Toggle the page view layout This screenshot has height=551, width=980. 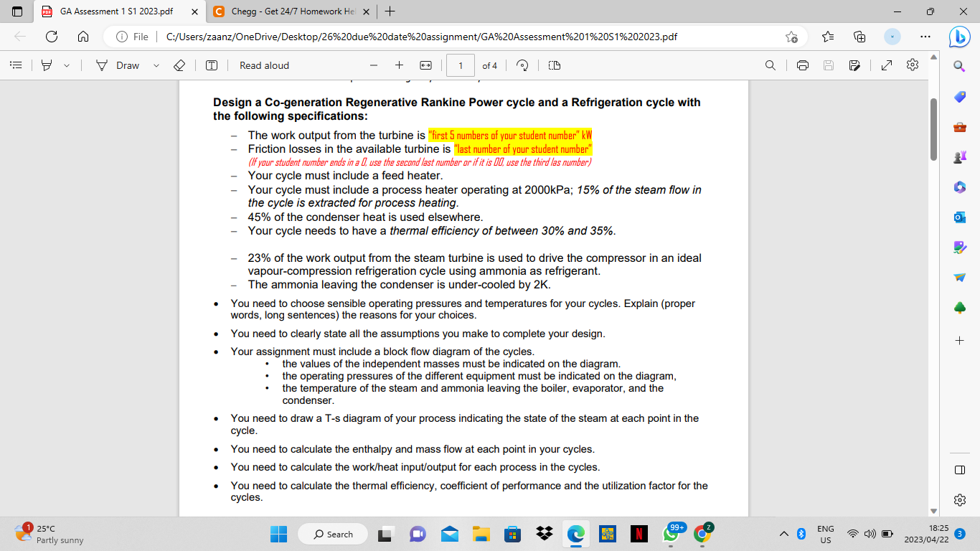point(553,65)
